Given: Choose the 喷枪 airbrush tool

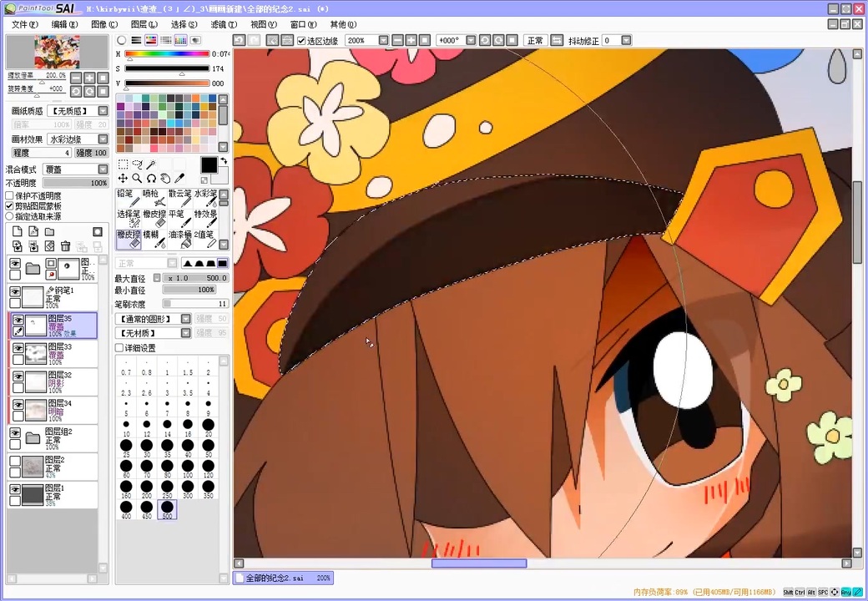Looking at the screenshot, I should tap(154, 198).
